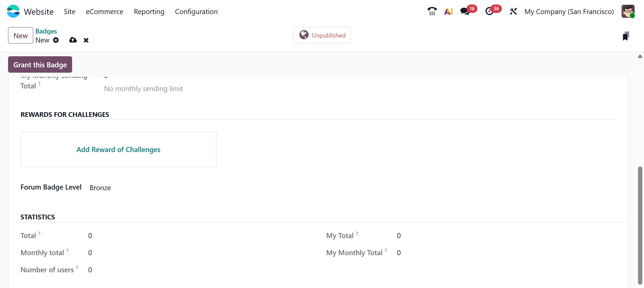The width and height of the screenshot is (644, 288).
Task: Open the Forum Badge Level dropdown
Action: pyautogui.click(x=100, y=188)
